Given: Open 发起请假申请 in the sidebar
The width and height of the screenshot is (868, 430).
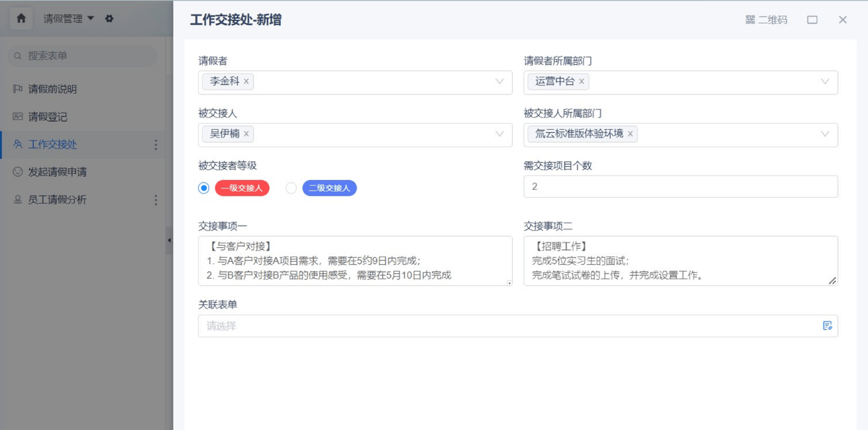Looking at the screenshot, I should coord(57,172).
